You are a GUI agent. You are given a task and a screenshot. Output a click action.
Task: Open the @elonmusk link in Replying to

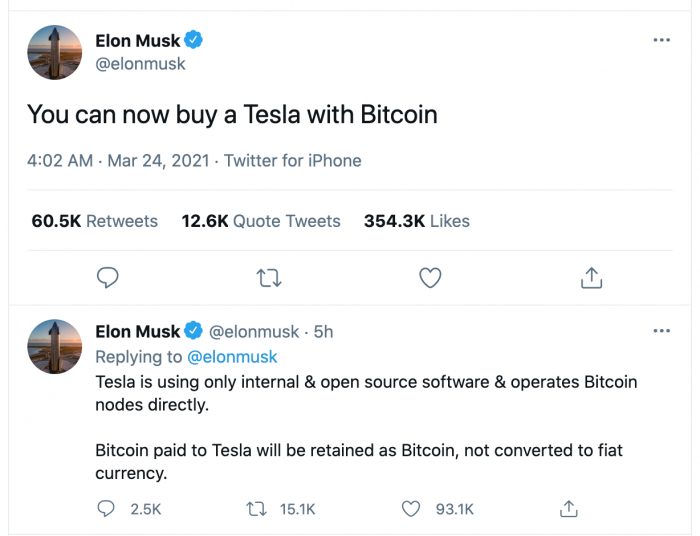click(232, 357)
